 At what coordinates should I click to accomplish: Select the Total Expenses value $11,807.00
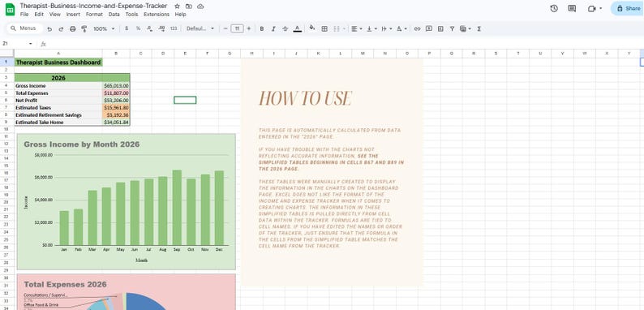(116, 93)
